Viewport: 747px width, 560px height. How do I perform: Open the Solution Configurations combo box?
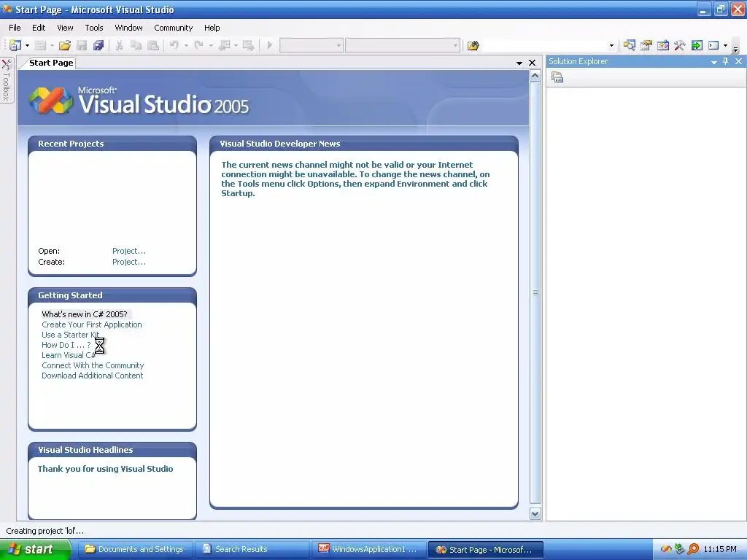click(x=311, y=45)
